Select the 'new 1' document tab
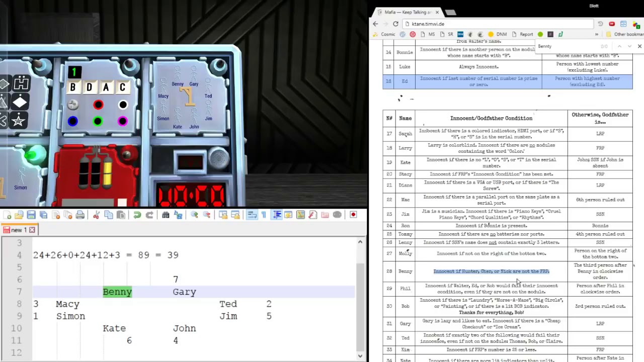 click(19, 230)
